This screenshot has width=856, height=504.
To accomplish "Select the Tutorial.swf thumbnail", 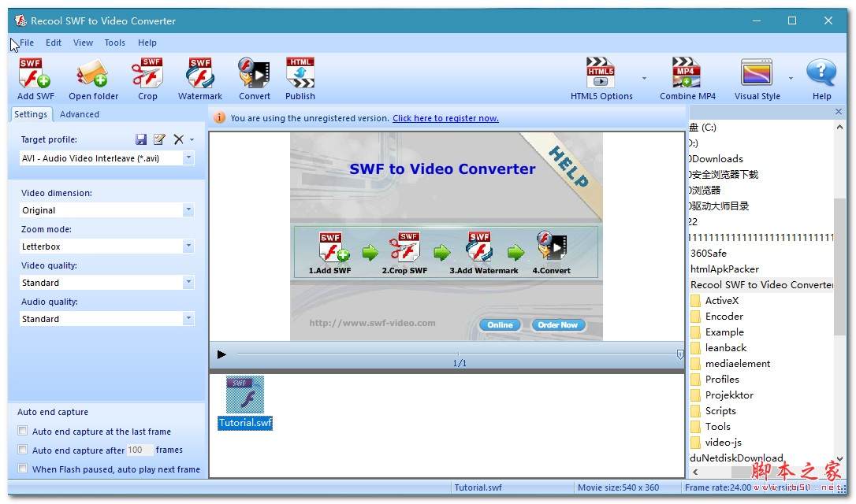I will pos(245,402).
